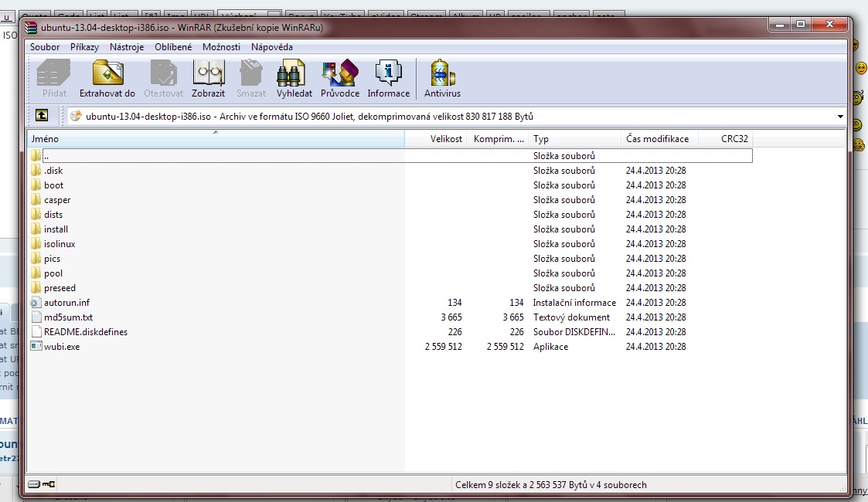Run the Antivirus scan tool
This screenshot has width=868, height=502.
tap(442, 79)
